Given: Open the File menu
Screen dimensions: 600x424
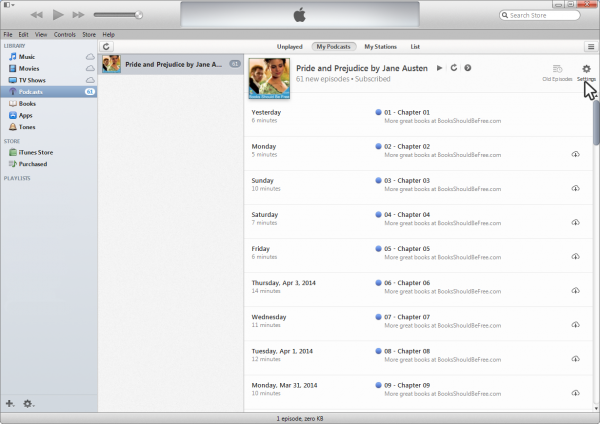Looking at the screenshot, I should tap(8, 34).
